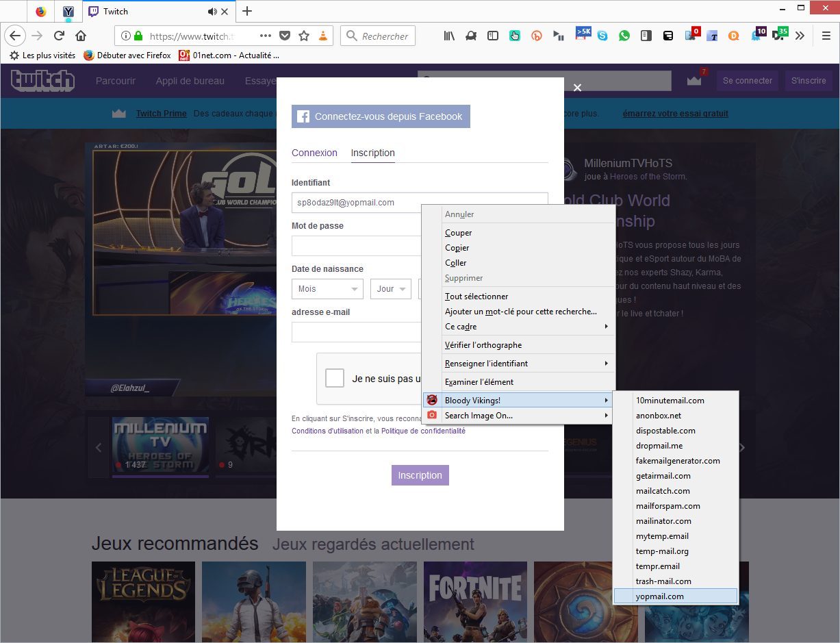Open Conditions d'utilisation link
This screenshot has width=840, height=643.
(327, 431)
